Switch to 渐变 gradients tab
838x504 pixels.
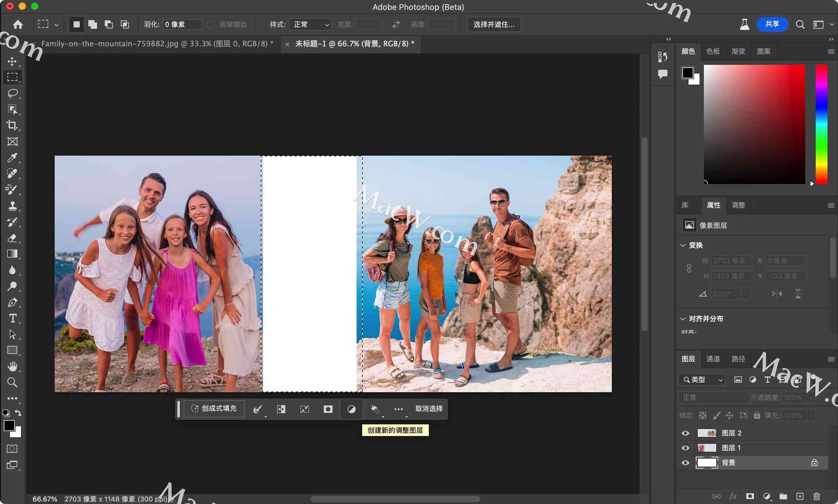pos(738,51)
